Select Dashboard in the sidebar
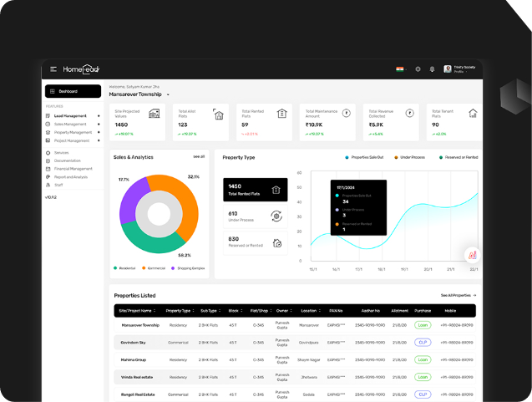Image resolution: width=532 pixels, height=402 pixels. tap(72, 91)
